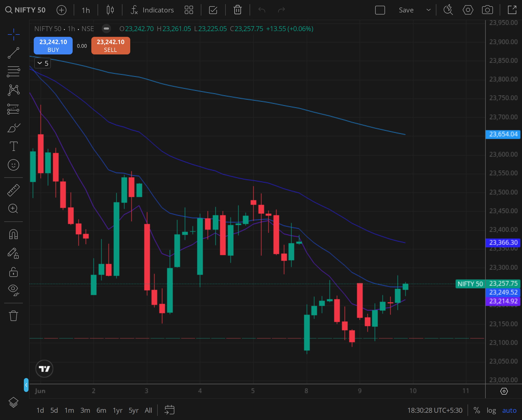Image resolution: width=522 pixels, height=420 pixels.
Task: Select the zoom in tool
Action: click(x=13, y=209)
